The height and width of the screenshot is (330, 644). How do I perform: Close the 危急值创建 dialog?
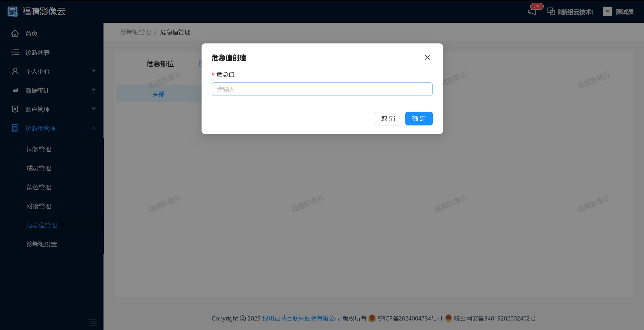(427, 58)
